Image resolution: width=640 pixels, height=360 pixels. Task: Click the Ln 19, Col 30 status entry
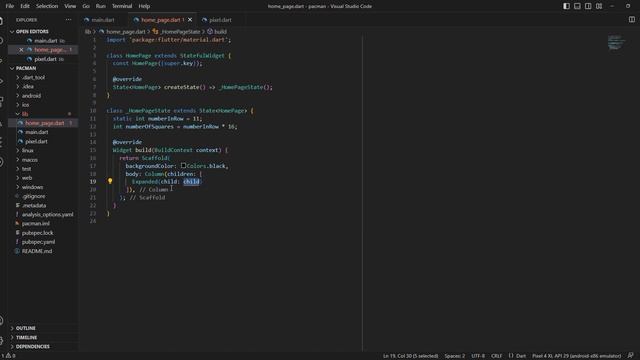pos(410,356)
